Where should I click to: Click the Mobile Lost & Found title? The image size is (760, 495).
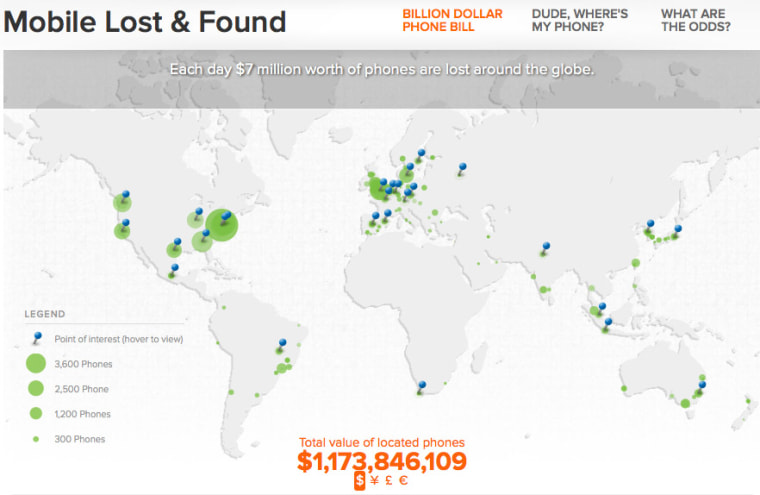pos(145,21)
